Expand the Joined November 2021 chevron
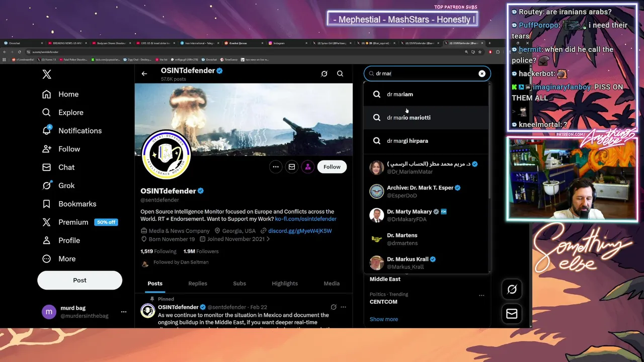 point(268,239)
